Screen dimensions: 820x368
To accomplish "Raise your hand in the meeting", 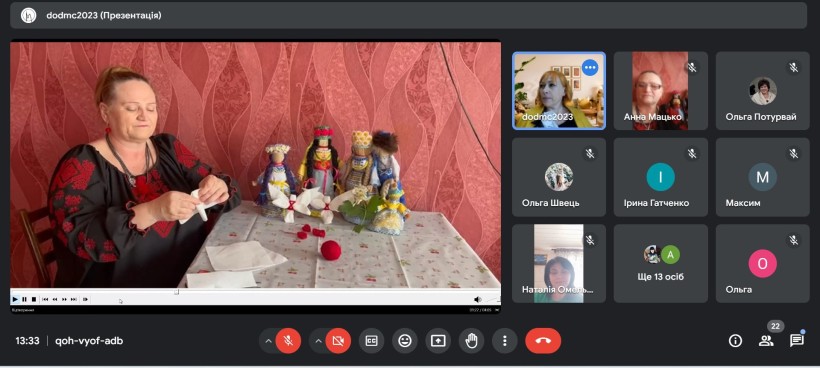I will (x=471, y=341).
